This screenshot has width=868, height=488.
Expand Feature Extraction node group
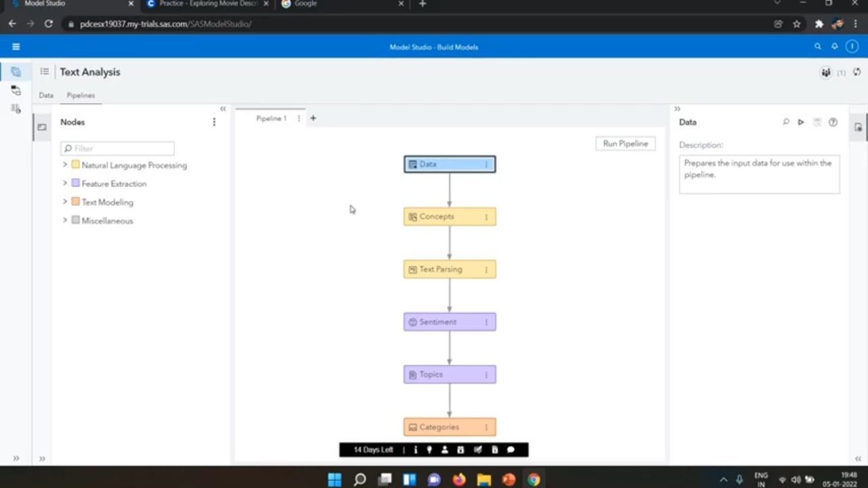(x=65, y=183)
